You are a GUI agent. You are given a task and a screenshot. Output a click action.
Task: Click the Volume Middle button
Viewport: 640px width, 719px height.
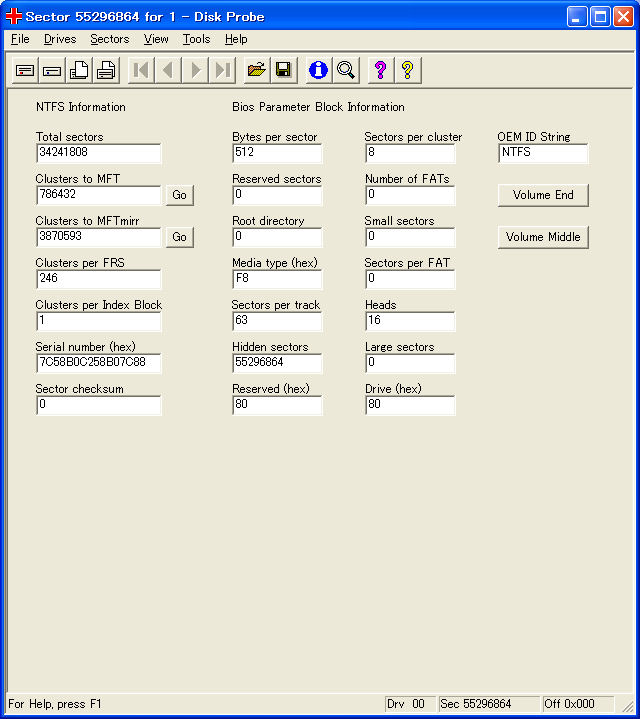543,237
